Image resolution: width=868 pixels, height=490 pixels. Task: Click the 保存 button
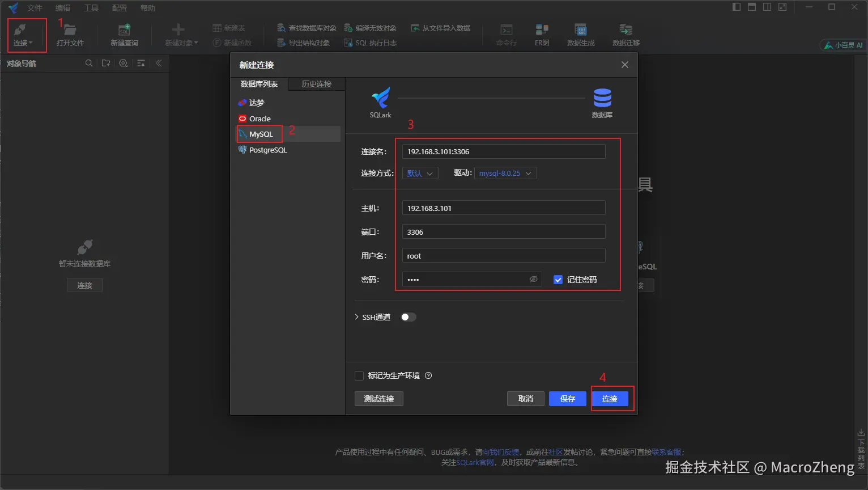click(568, 399)
